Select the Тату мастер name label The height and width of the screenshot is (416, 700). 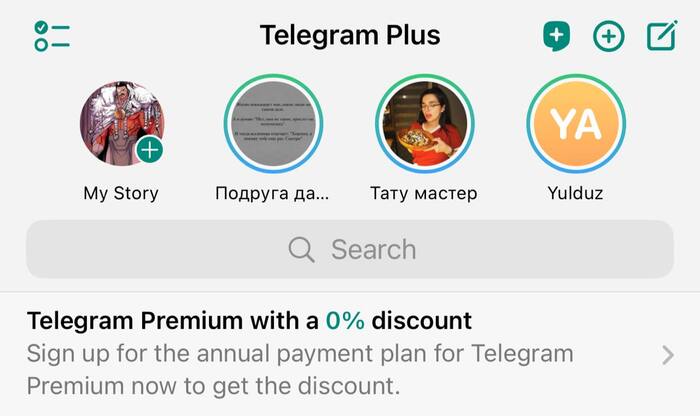[424, 193]
